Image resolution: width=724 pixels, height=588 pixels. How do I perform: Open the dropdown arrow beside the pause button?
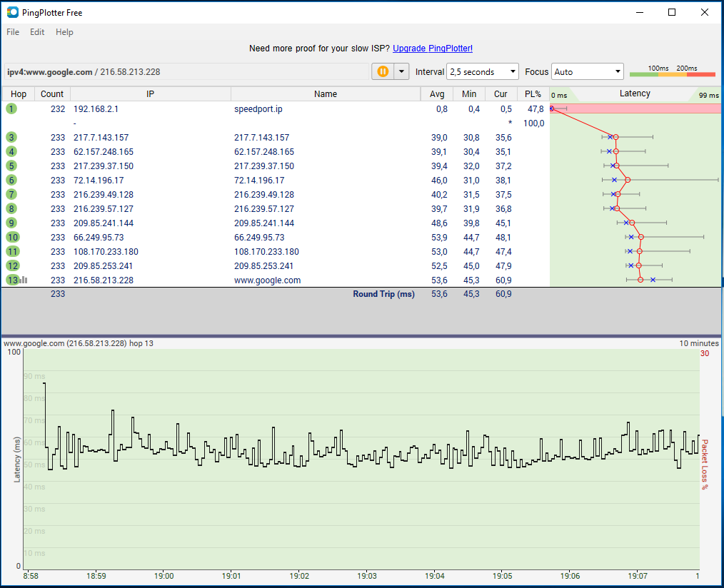pos(402,71)
